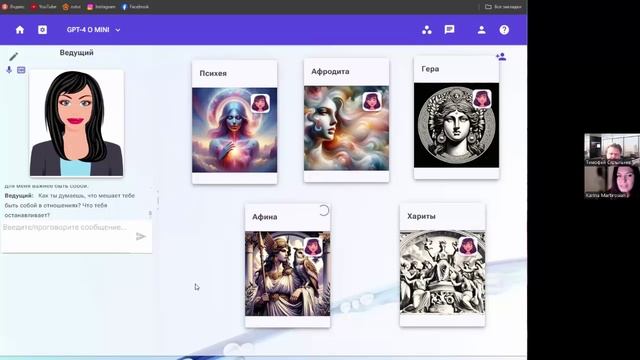The height and width of the screenshot is (360, 640).
Task: Click the pencil edit icon near Ведущий
Action: (x=13, y=56)
